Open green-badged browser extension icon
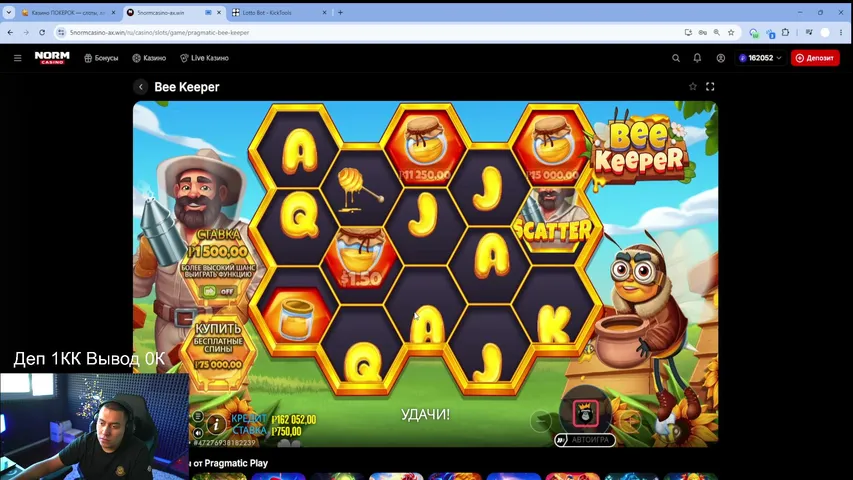The height and width of the screenshot is (480, 853). 753,33
